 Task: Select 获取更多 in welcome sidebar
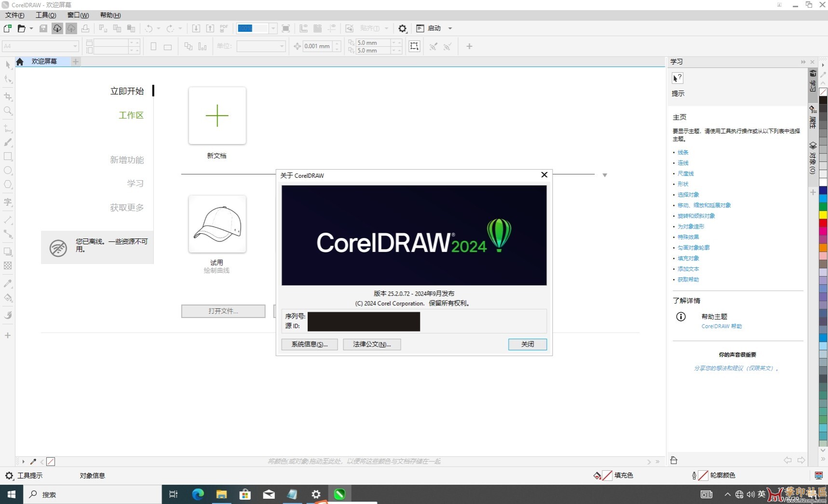[x=127, y=208]
